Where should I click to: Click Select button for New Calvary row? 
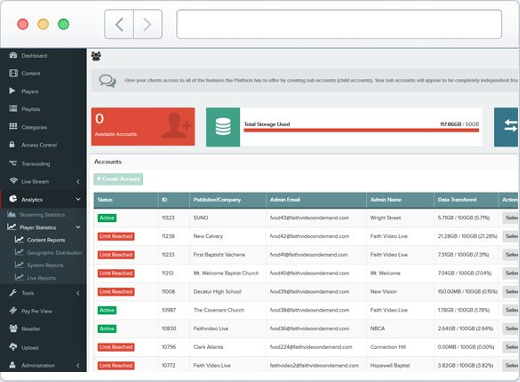[x=510, y=236]
